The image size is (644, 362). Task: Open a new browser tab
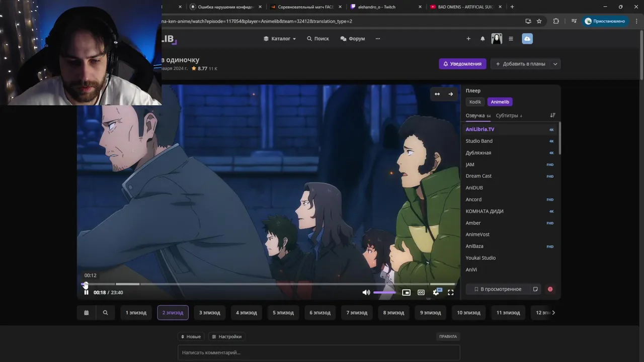[512, 7]
